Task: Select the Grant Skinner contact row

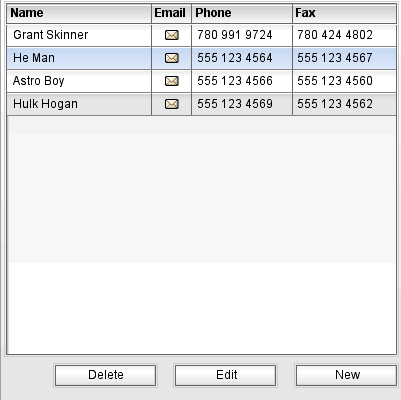Action: (x=201, y=35)
